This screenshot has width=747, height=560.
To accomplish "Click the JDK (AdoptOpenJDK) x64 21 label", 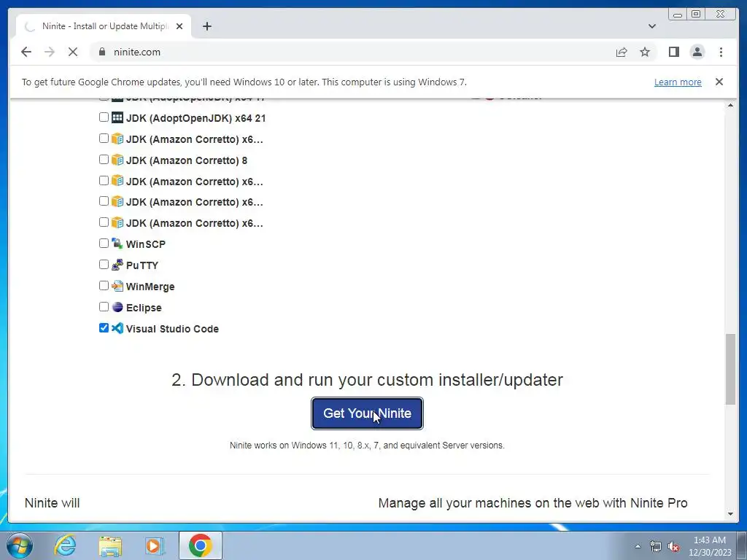I will click(196, 118).
